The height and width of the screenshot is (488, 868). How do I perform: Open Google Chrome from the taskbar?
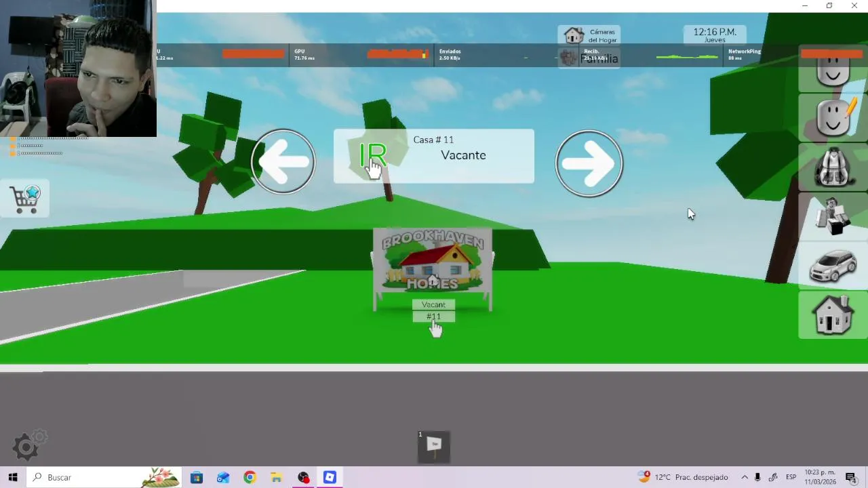click(x=250, y=477)
